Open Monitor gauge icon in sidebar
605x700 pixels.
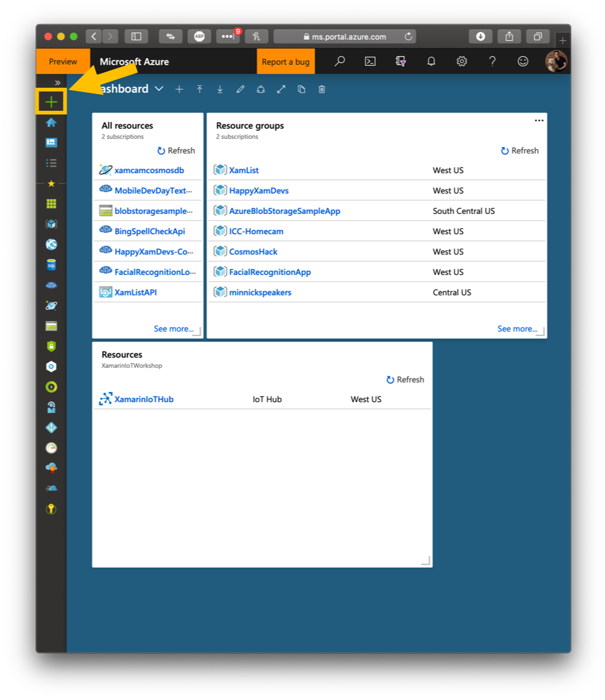51,448
